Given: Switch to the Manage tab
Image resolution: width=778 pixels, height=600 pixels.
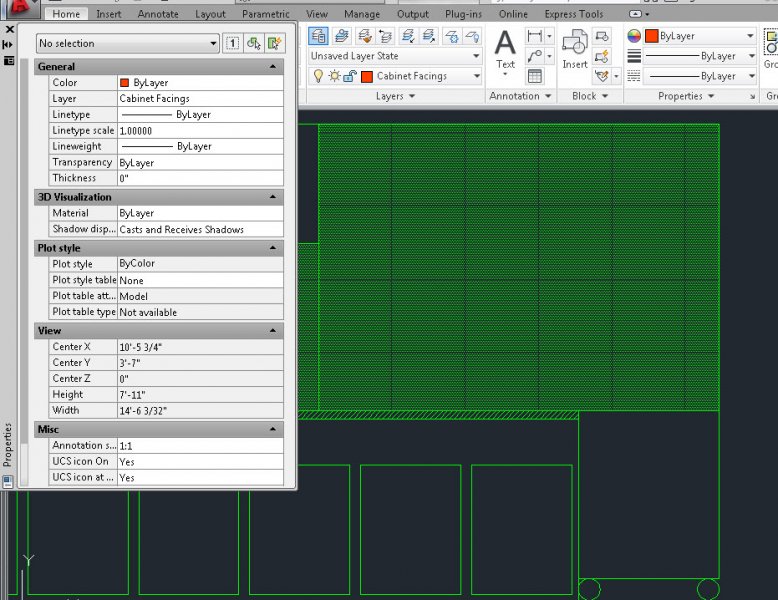Looking at the screenshot, I should (x=362, y=14).
